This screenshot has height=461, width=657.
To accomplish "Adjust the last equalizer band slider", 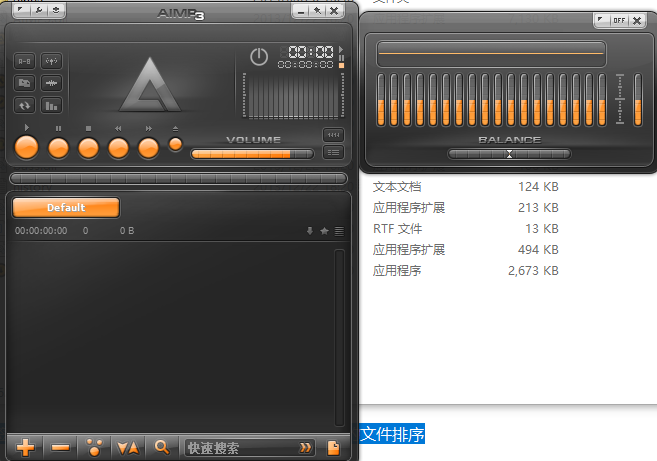I will pyautogui.click(x=602, y=100).
